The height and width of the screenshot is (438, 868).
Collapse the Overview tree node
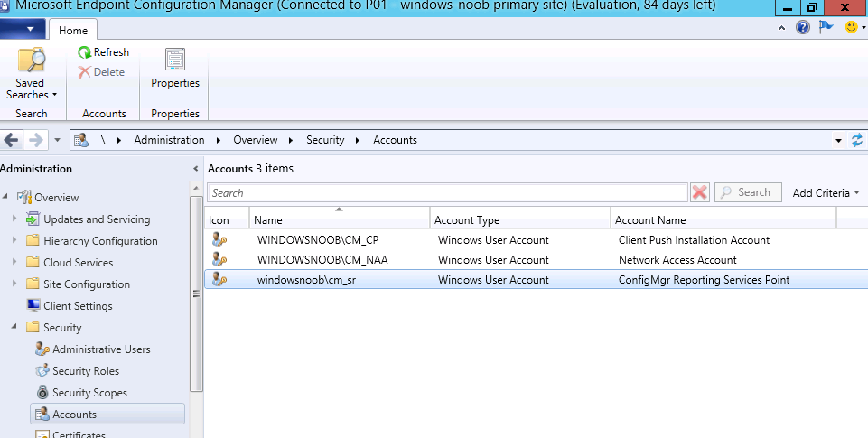pyautogui.click(x=5, y=197)
